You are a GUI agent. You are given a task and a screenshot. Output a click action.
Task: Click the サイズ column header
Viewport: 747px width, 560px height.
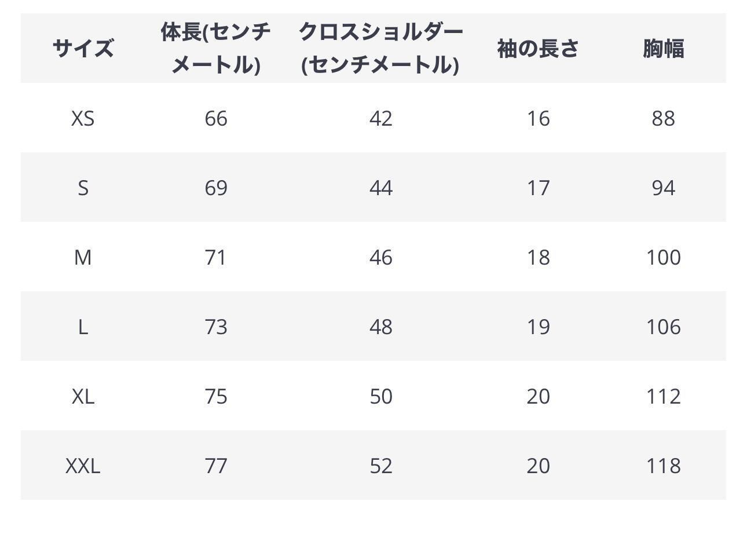(x=83, y=48)
